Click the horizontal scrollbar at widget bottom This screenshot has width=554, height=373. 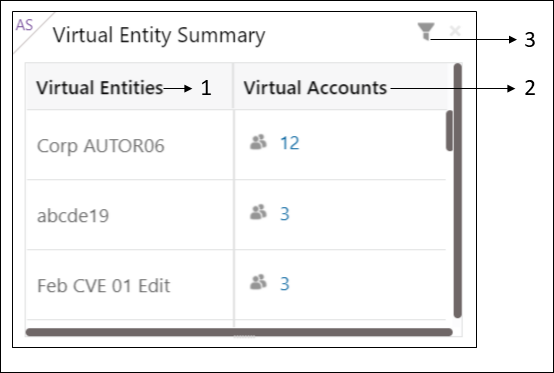coord(239,332)
